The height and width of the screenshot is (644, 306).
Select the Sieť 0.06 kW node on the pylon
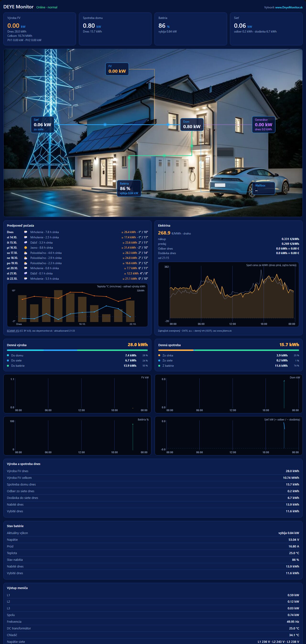(43, 125)
